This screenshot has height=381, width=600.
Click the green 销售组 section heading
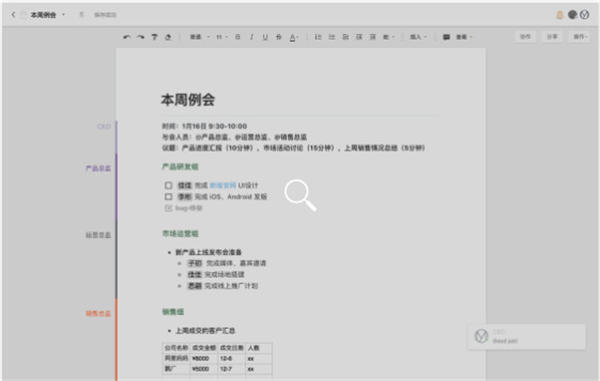pos(173,312)
